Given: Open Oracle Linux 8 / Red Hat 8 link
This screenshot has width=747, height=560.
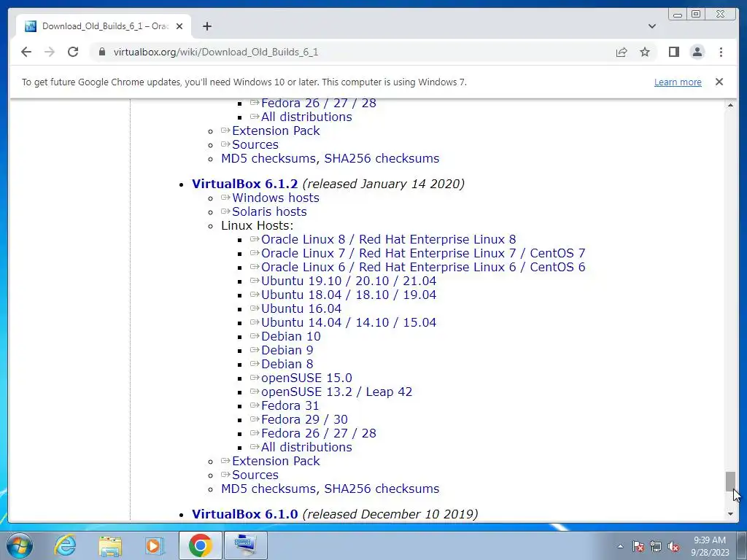Looking at the screenshot, I should 389,239.
